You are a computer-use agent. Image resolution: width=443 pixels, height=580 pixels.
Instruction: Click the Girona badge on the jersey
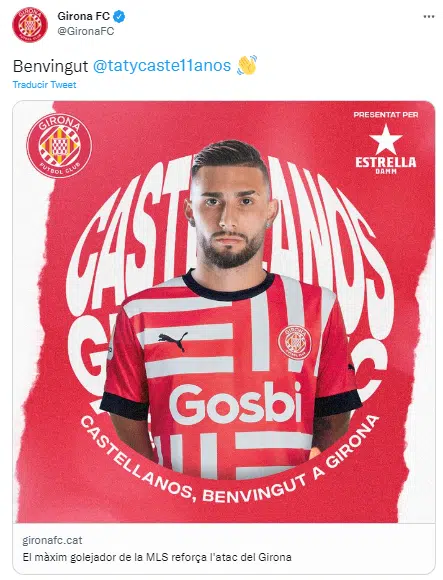(295, 343)
